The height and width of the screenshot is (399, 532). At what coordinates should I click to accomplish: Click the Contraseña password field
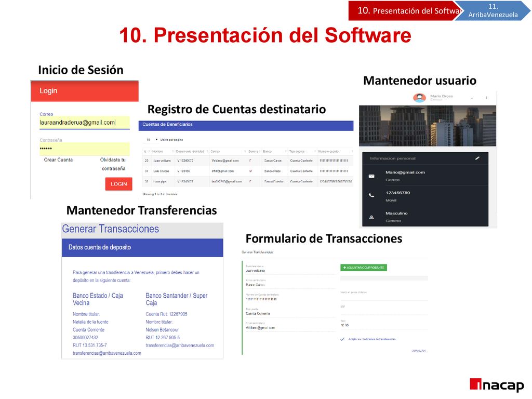85,149
